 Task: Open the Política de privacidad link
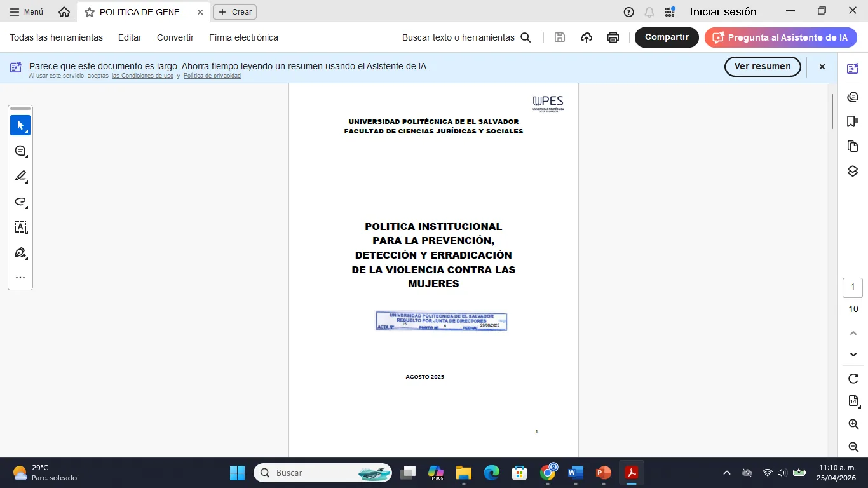pos(212,76)
